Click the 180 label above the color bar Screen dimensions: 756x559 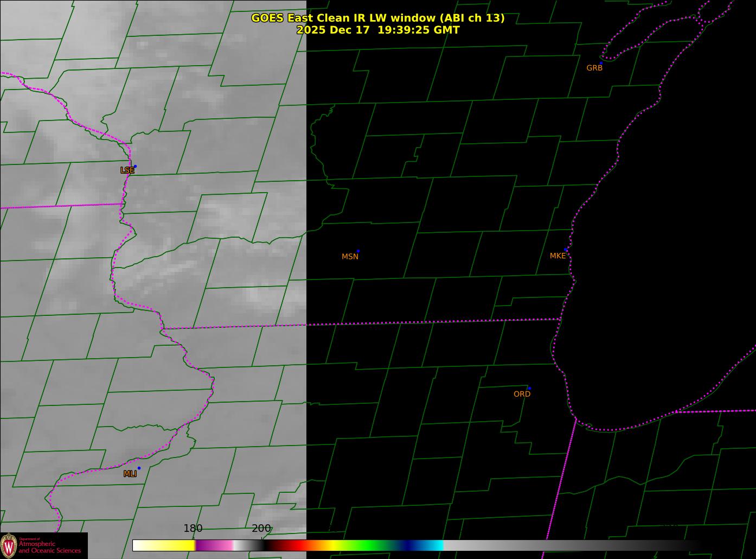[x=193, y=529]
